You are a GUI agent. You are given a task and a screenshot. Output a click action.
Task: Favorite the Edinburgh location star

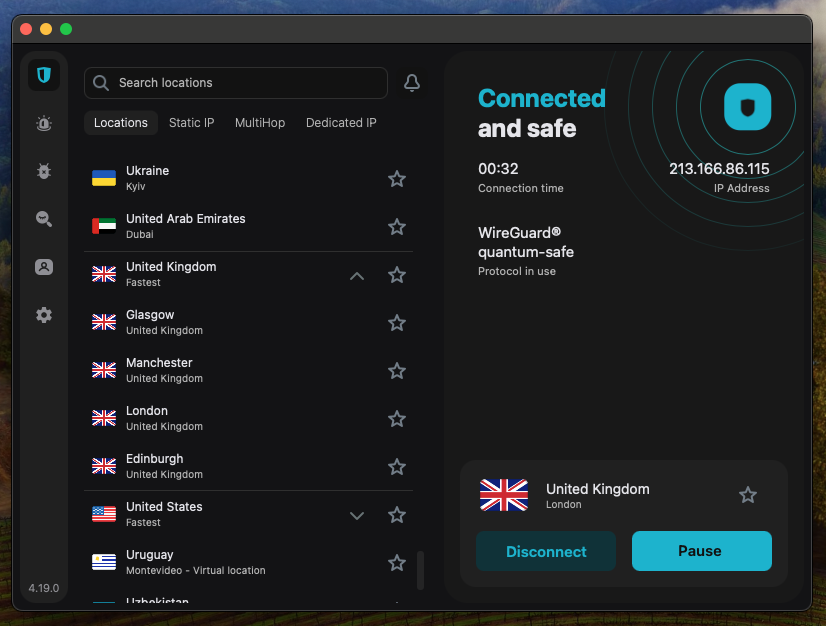(x=397, y=466)
